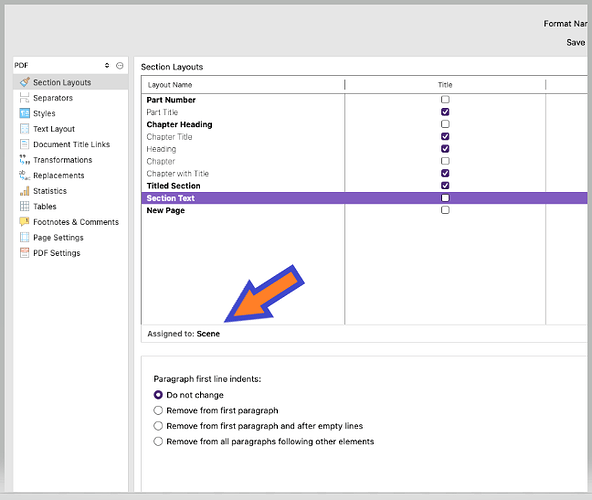This screenshot has height=500, width=592.
Task: Open the Tables grid icon
Action: pos(25,206)
